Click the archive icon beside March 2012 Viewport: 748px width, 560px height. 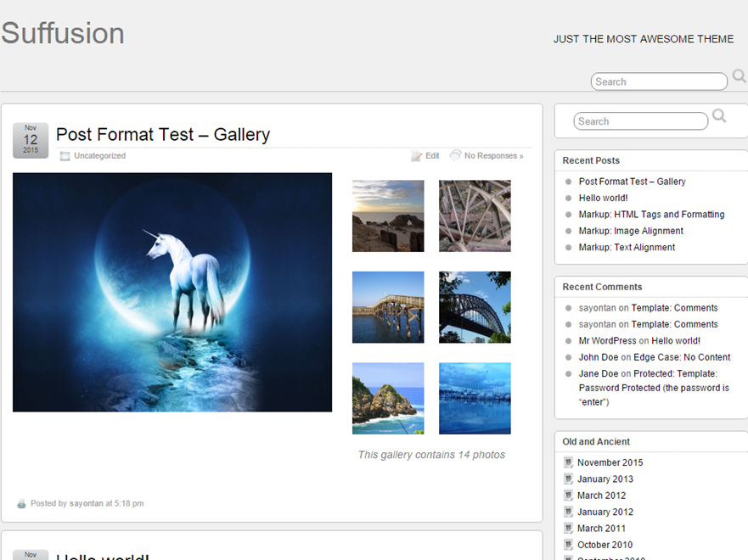[x=568, y=496]
